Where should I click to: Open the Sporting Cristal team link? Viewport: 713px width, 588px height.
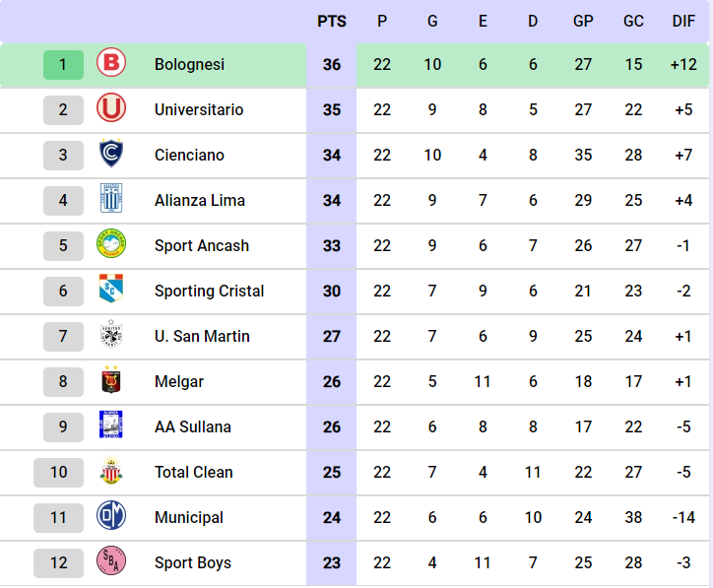pos(209,291)
